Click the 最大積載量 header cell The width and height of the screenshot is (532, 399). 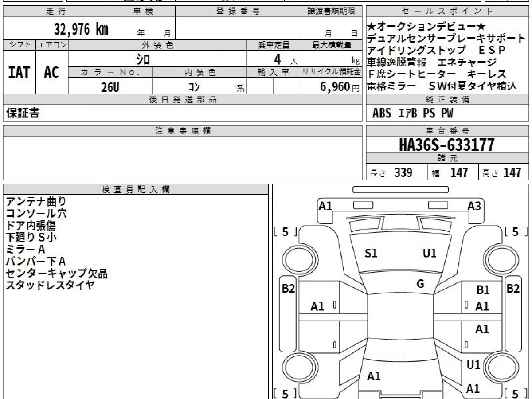331,45
